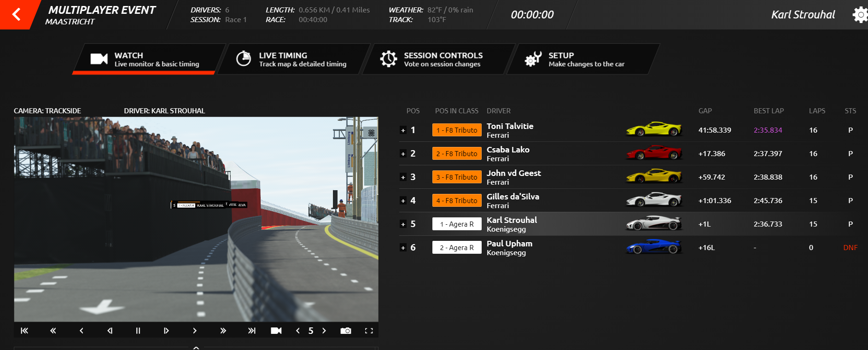Image resolution: width=868 pixels, height=350 pixels.
Task: Toggle fullscreen for the replay viewer
Action: [x=369, y=331]
